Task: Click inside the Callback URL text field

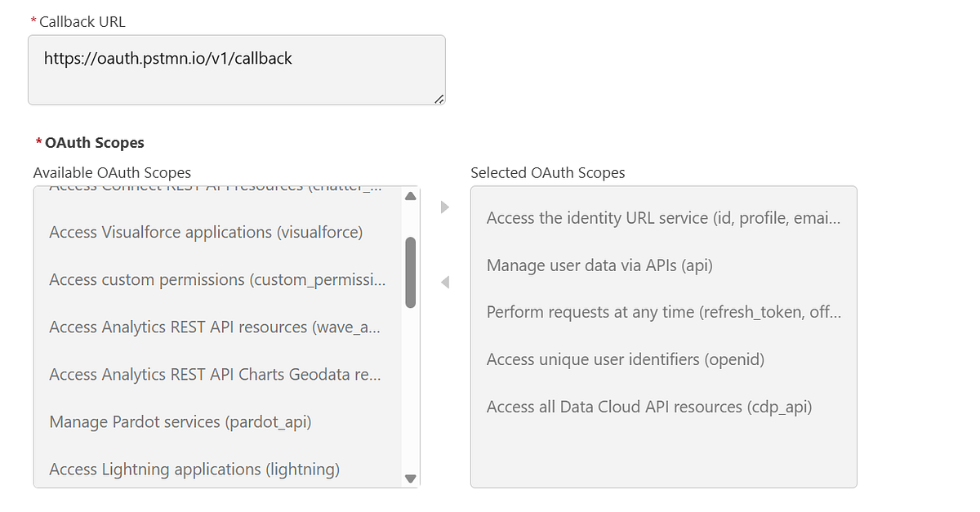Action: (236, 69)
